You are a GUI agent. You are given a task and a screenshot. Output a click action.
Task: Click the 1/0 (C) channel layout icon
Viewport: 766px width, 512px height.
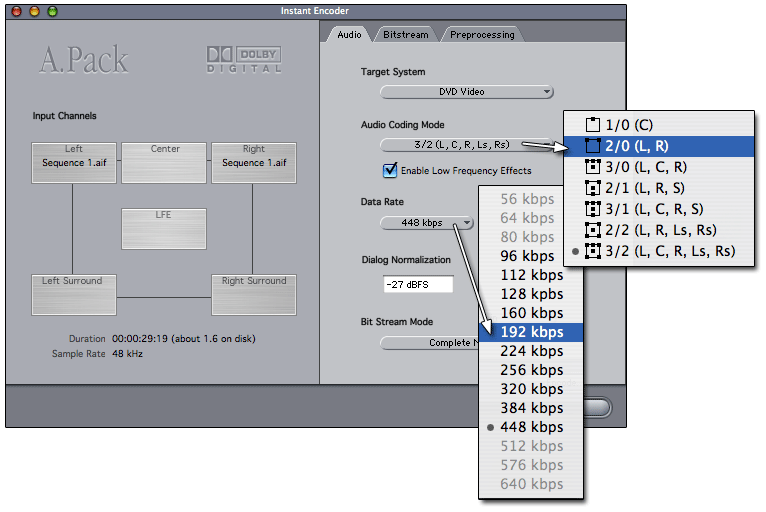(x=593, y=125)
